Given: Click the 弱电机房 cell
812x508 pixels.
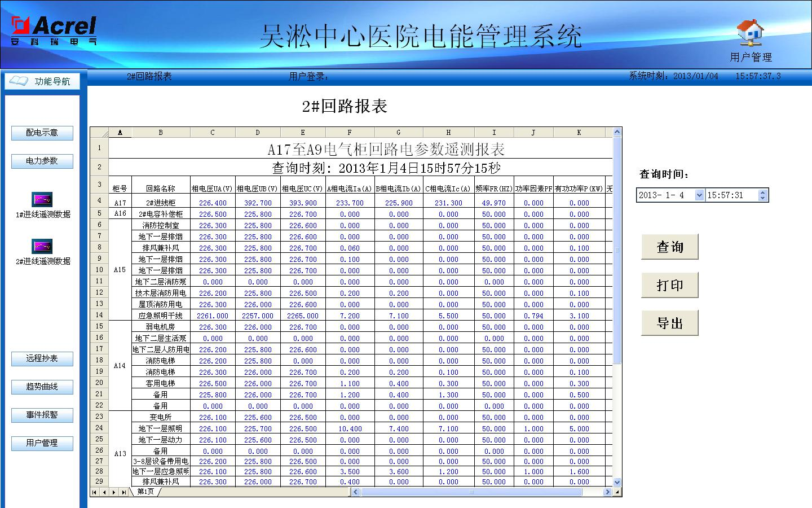Looking at the screenshot, I should 161,327.
